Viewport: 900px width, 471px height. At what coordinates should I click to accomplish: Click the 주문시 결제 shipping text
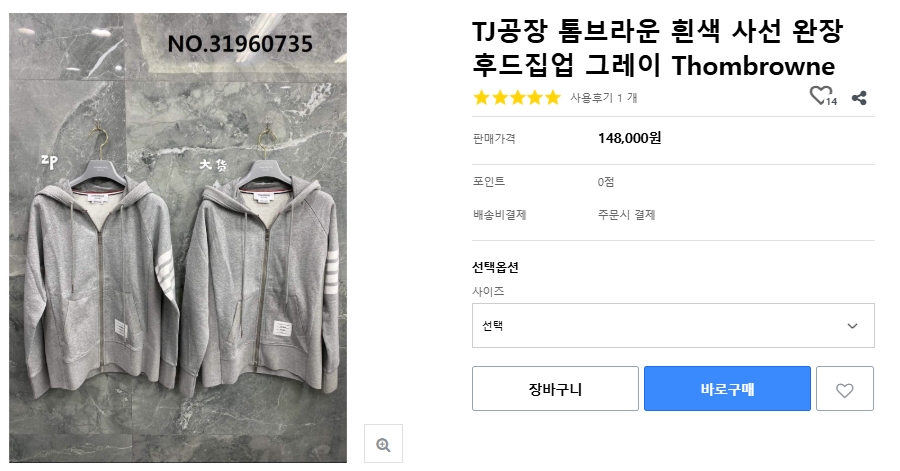click(626, 214)
